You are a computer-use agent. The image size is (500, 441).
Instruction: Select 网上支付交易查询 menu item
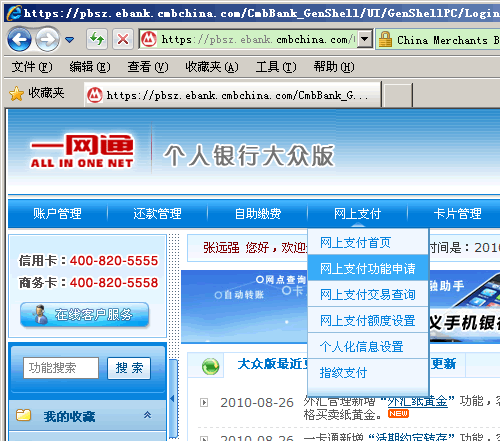[368, 294]
